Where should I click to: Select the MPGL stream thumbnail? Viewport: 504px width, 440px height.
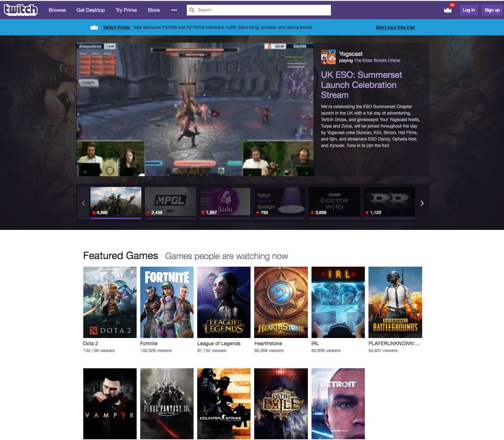tap(171, 202)
